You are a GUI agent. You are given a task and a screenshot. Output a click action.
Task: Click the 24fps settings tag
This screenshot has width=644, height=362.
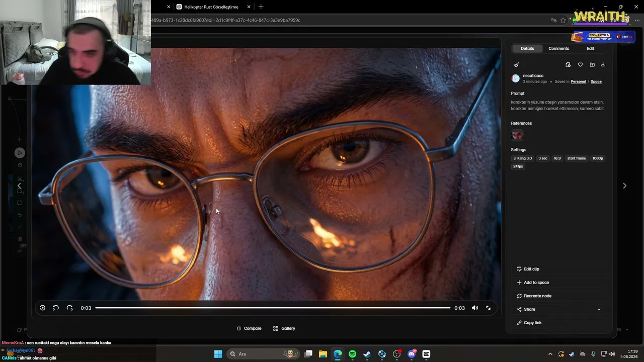(x=518, y=166)
